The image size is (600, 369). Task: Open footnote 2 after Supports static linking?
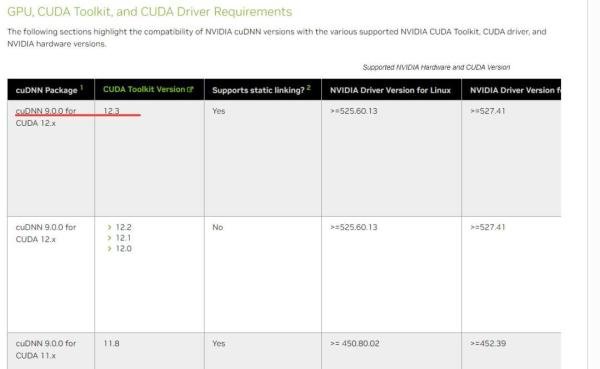point(308,87)
